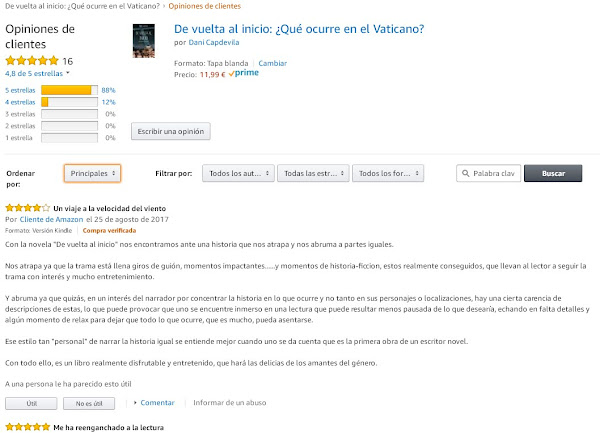Screen dimensions: 600x433
Task: Click the Escribir una opinión button
Action: tap(171, 131)
